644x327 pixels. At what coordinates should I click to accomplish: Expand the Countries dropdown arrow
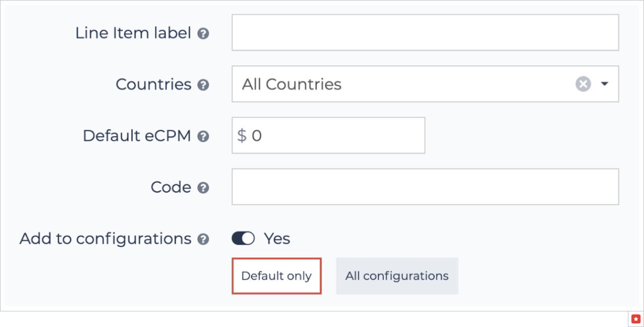click(605, 84)
